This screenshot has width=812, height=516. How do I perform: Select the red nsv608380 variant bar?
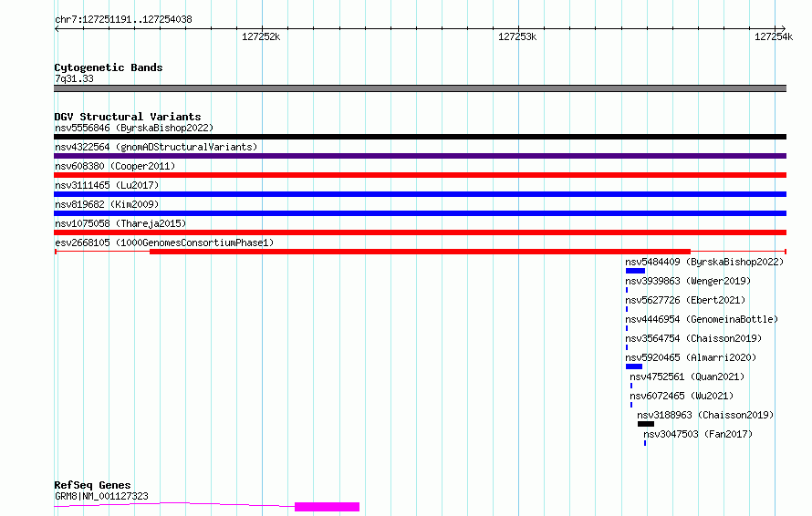pos(420,175)
